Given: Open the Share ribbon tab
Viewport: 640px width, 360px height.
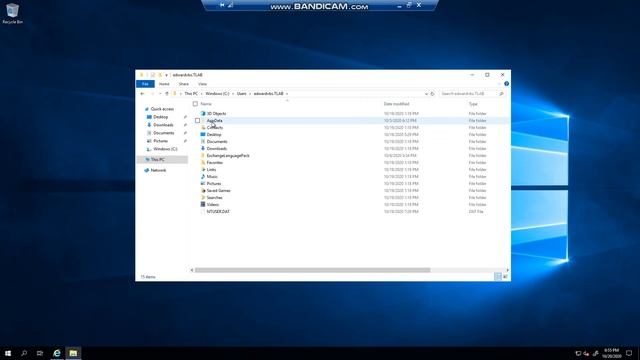Looking at the screenshot, I should [x=184, y=84].
